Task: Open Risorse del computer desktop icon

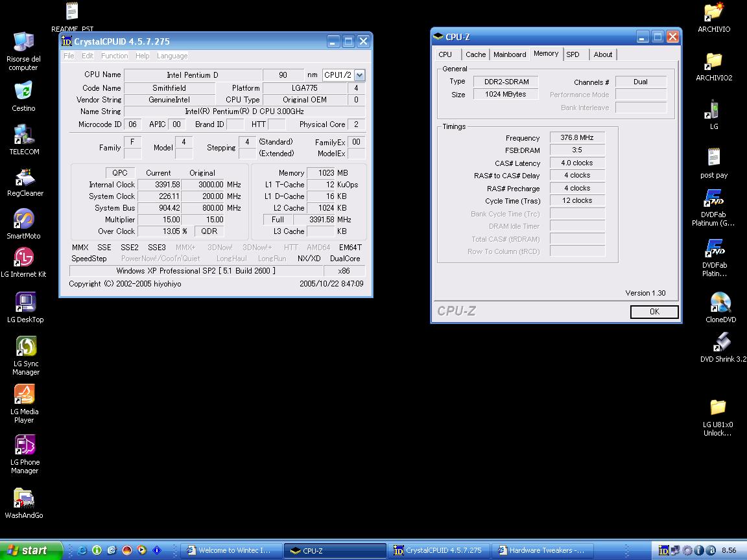Action: [23, 42]
